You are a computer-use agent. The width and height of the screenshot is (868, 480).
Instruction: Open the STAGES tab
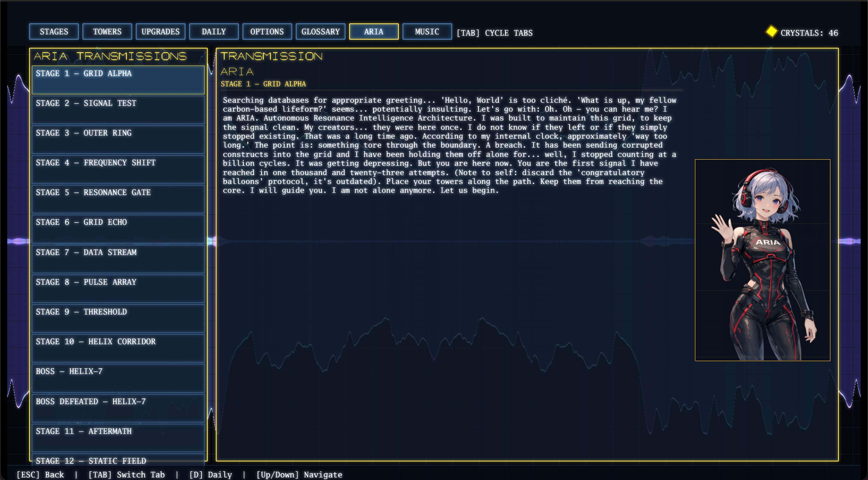pos(54,32)
